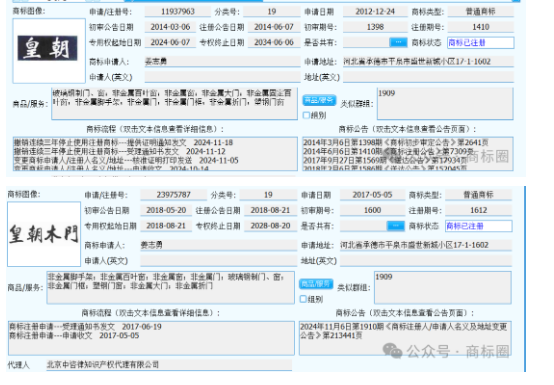This screenshot has width=554, height=385.
Task: Click the blue 商品/服务 button for trademark 23975787
Action: [x=316, y=284]
